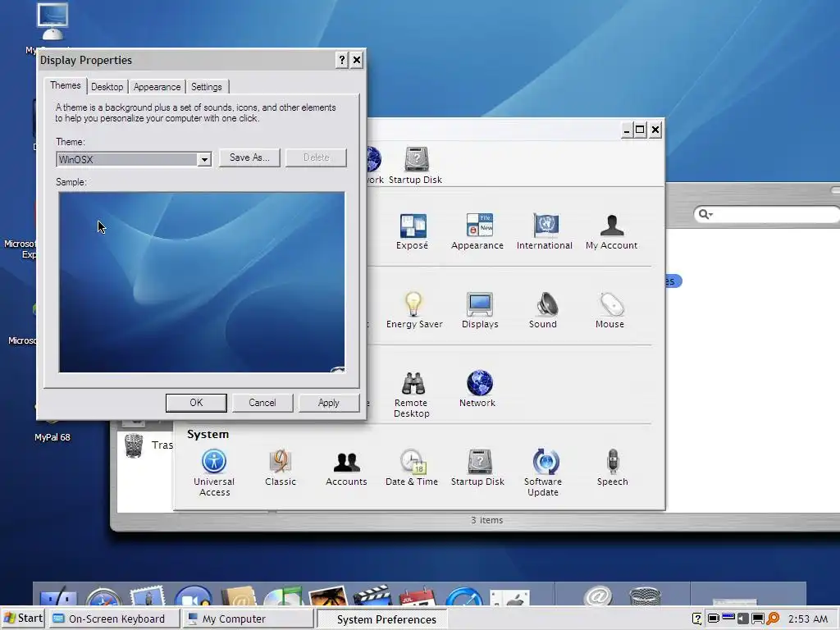Image resolution: width=840 pixels, height=630 pixels.
Task: Click the help question-mark tray icon
Action: click(x=696, y=619)
